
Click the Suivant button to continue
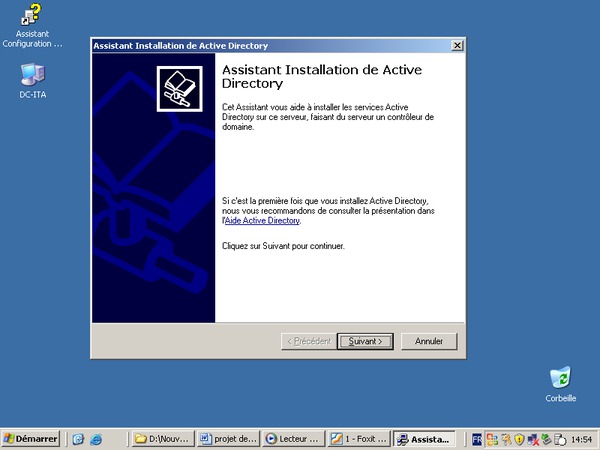click(x=365, y=341)
